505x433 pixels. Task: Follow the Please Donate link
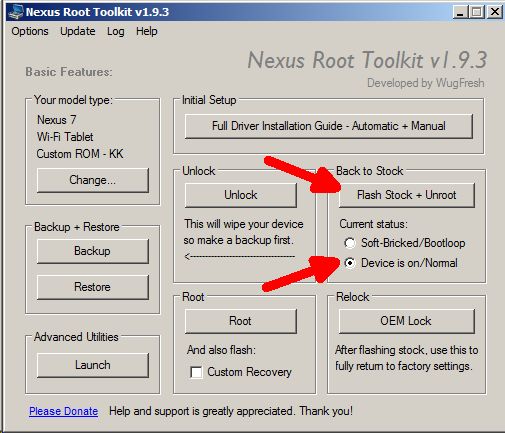(63, 411)
